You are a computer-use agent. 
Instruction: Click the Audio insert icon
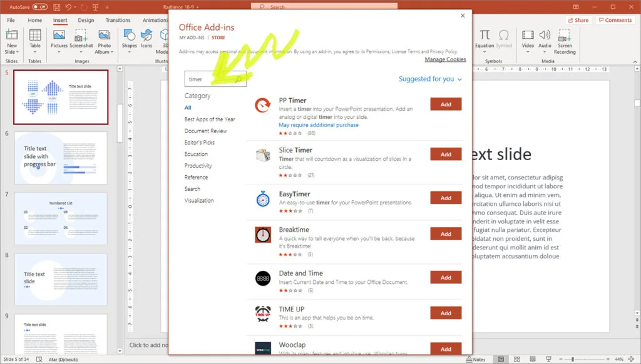click(x=545, y=35)
